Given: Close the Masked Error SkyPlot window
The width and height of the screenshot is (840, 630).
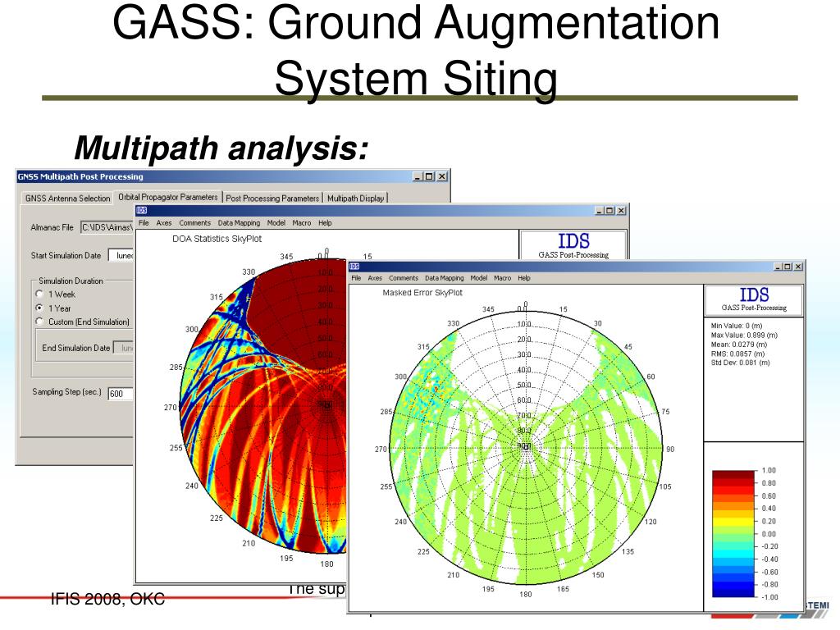Looking at the screenshot, I should tap(798, 267).
